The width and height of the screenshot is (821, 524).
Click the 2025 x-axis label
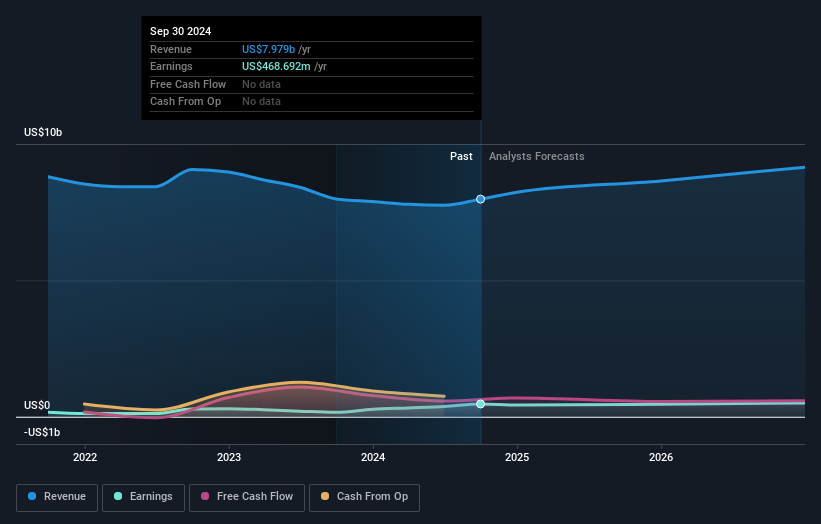coord(517,457)
